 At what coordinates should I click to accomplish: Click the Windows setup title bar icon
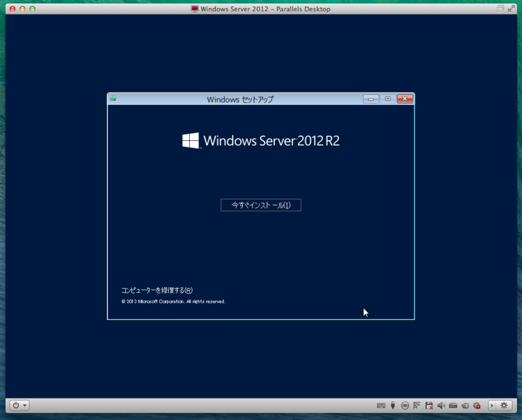(113, 98)
